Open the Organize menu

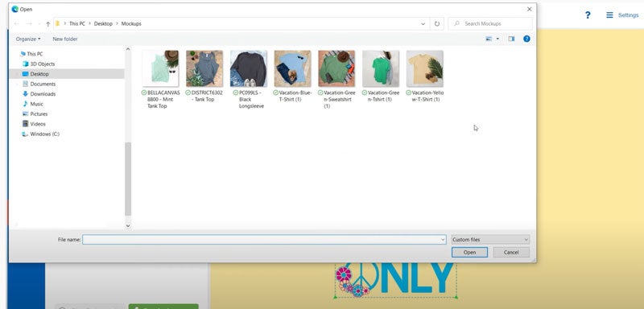click(x=28, y=39)
